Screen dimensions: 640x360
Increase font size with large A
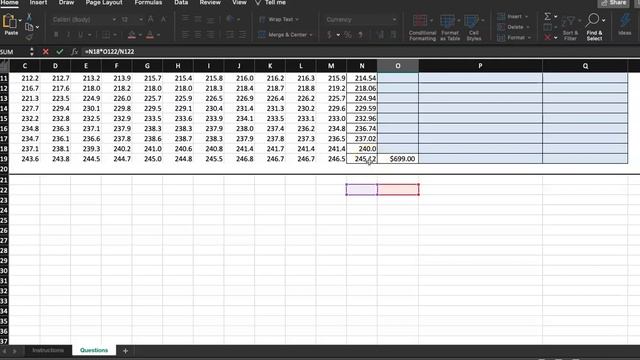[x=151, y=19]
